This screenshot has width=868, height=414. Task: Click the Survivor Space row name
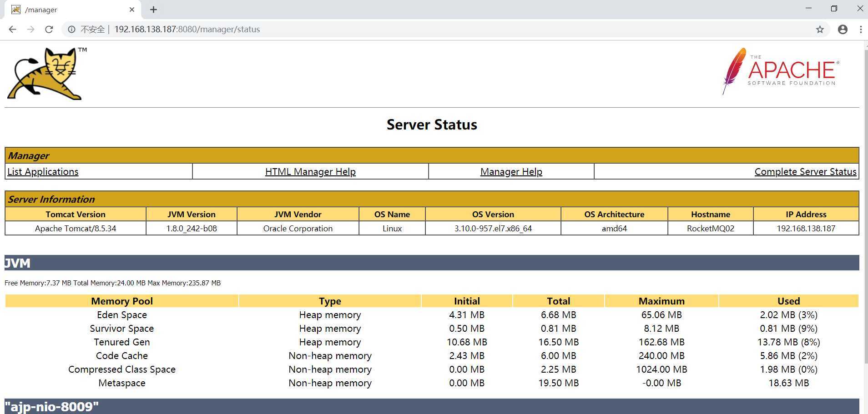pos(122,329)
